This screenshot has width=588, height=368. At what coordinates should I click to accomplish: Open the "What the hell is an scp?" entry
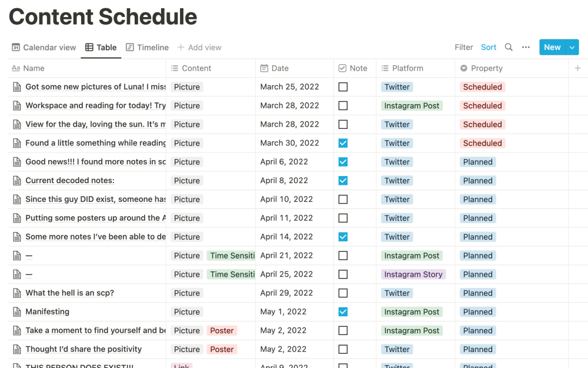click(69, 293)
